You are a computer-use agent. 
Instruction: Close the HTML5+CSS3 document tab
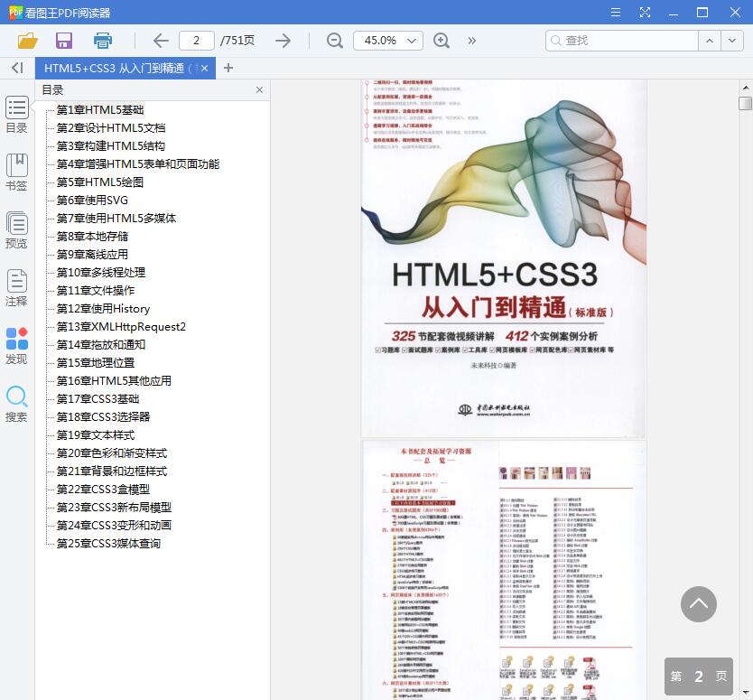click(x=205, y=69)
